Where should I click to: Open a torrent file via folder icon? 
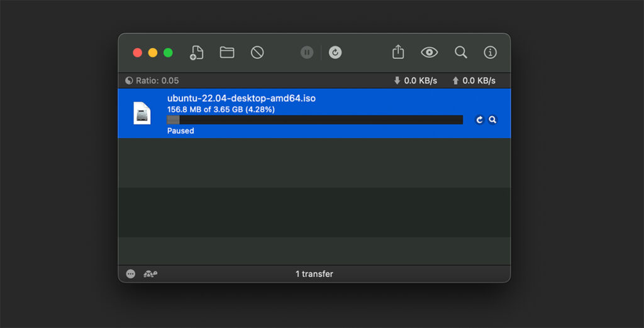226,53
